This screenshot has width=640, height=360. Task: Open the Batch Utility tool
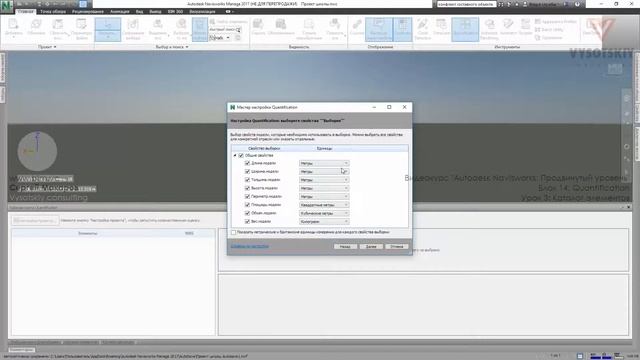coord(549,29)
